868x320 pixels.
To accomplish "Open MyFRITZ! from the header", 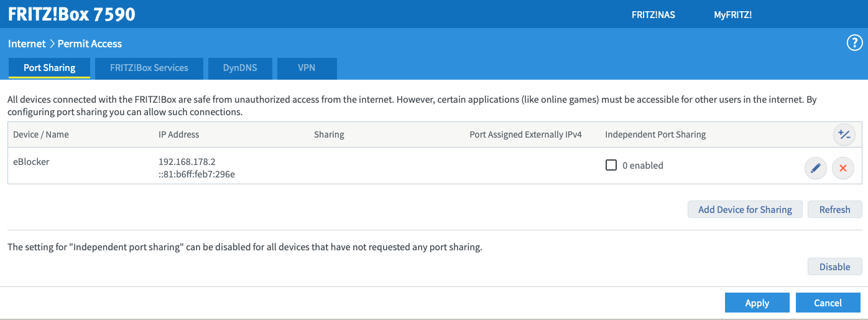I will [x=732, y=15].
